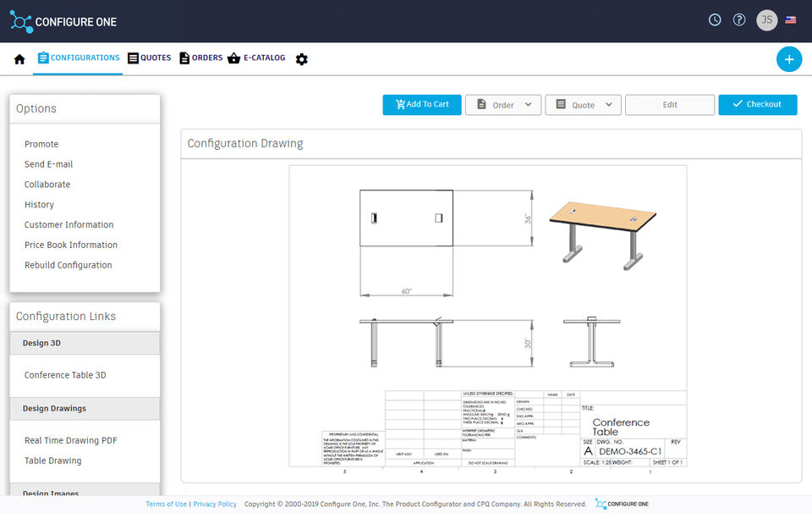The height and width of the screenshot is (513, 812).
Task: Open Price Book Information
Action: [x=71, y=245]
